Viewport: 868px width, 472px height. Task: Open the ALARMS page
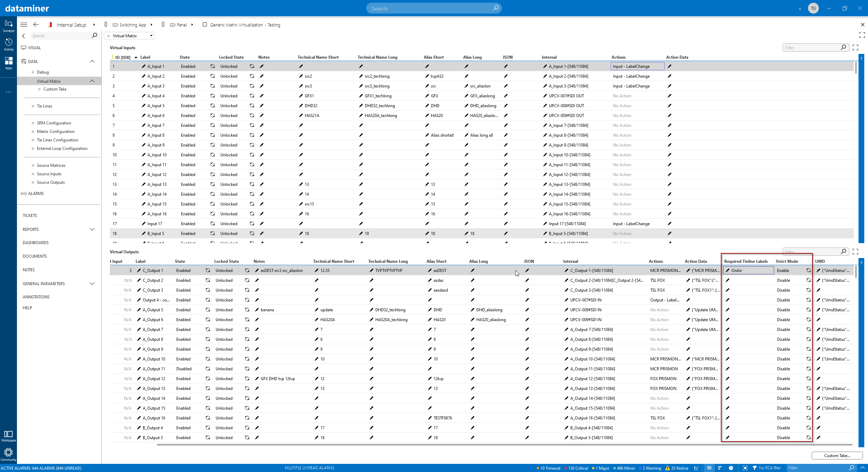coord(33,194)
